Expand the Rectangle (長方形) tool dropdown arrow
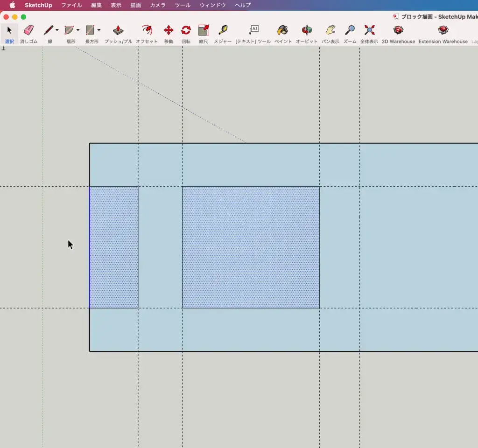 (99, 30)
